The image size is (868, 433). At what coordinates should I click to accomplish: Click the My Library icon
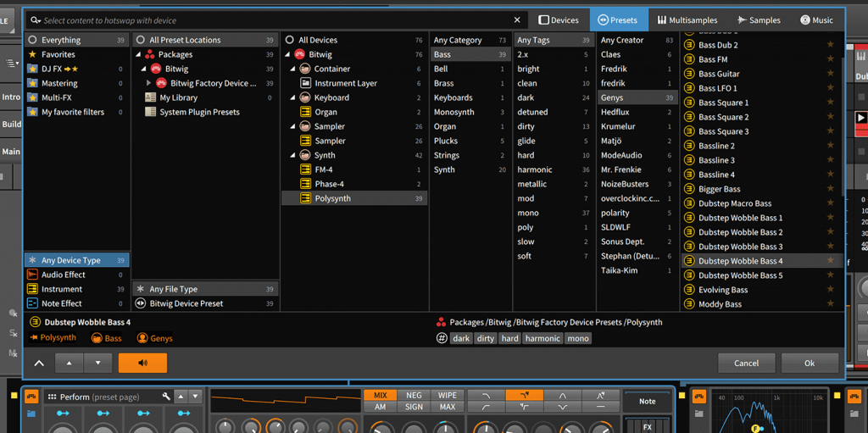coord(150,97)
